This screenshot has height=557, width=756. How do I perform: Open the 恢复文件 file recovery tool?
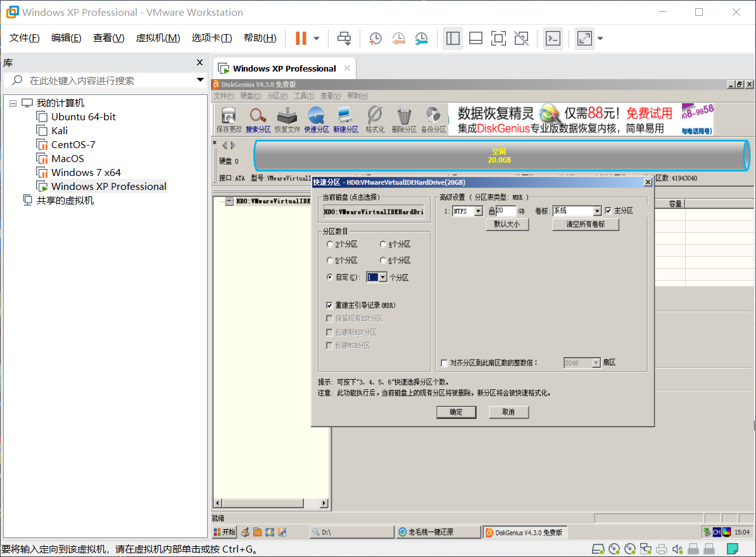(287, 119)
